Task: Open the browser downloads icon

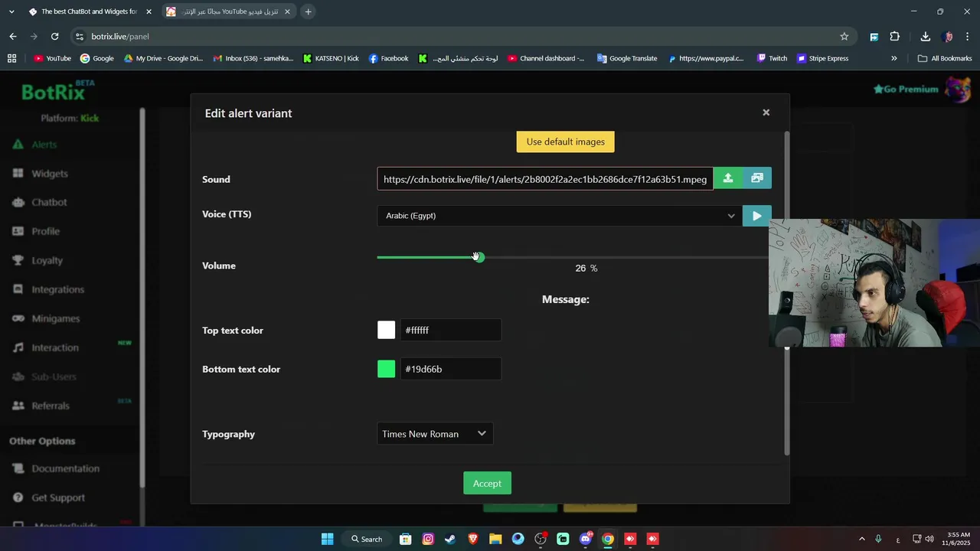Action: 925,36
